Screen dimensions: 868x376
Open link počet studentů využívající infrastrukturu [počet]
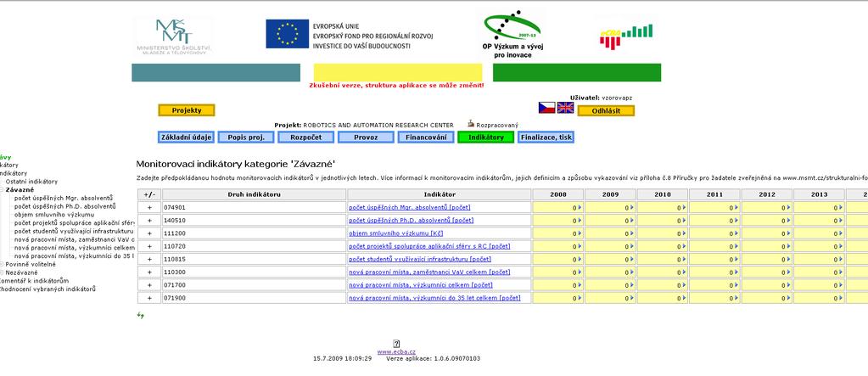click(x=420, y=259)
